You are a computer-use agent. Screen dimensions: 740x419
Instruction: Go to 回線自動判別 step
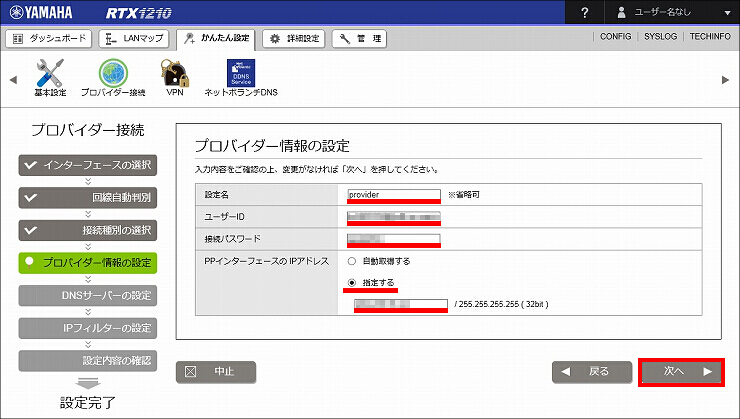[x=88, y=198]
